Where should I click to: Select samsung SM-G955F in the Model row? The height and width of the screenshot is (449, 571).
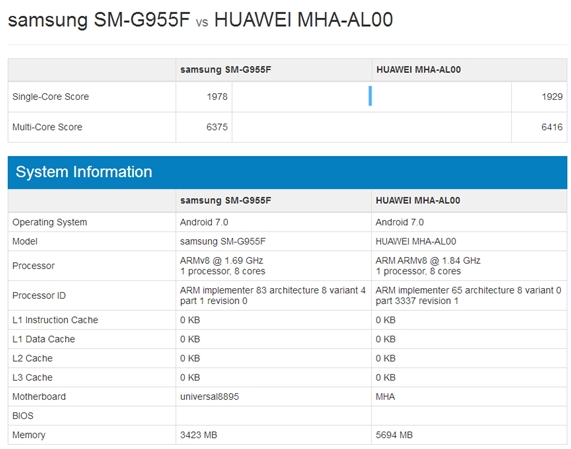[x=223, y=241]
